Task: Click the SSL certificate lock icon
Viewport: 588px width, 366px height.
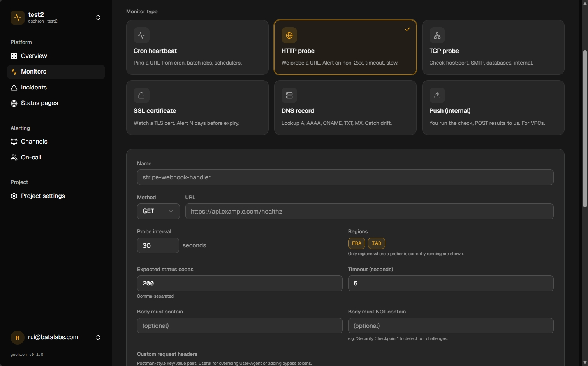Action: (x=141, y=95)
